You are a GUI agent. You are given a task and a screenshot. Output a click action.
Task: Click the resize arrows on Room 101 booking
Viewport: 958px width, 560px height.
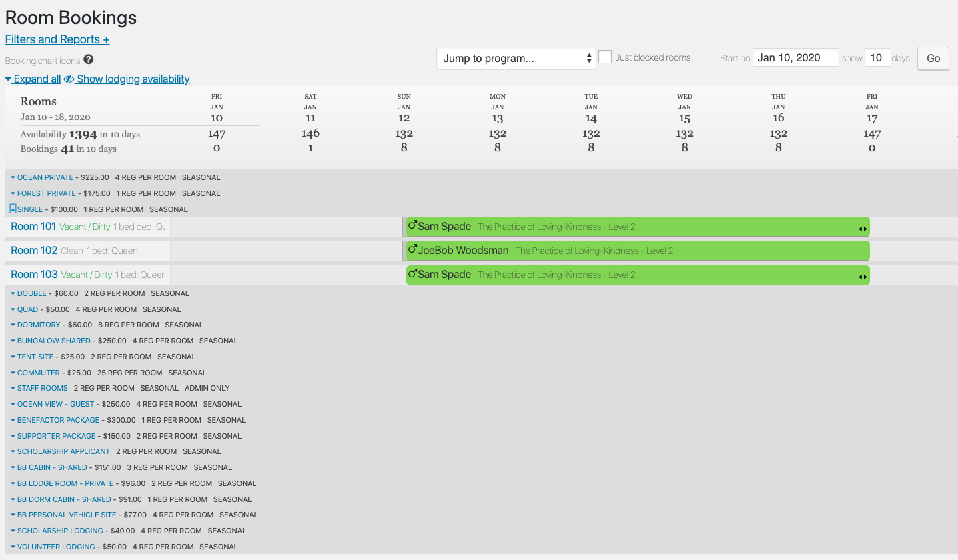[863, 229]
